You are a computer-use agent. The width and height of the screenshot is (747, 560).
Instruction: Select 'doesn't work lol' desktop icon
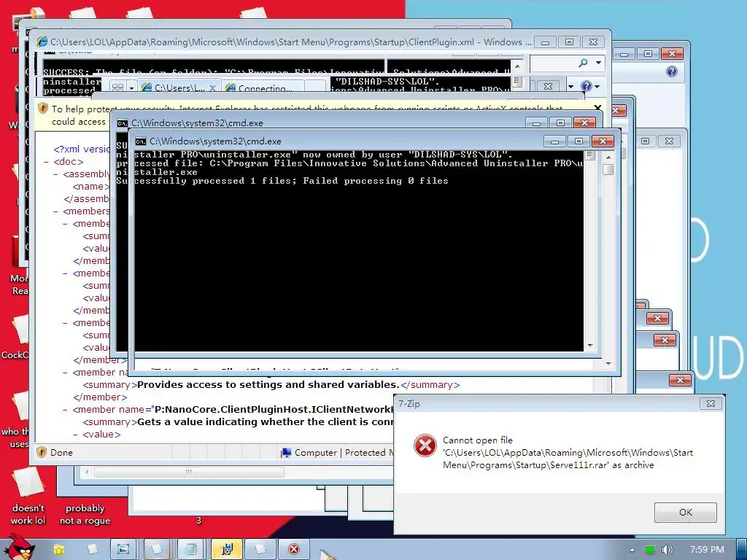(x=28, y=495)
